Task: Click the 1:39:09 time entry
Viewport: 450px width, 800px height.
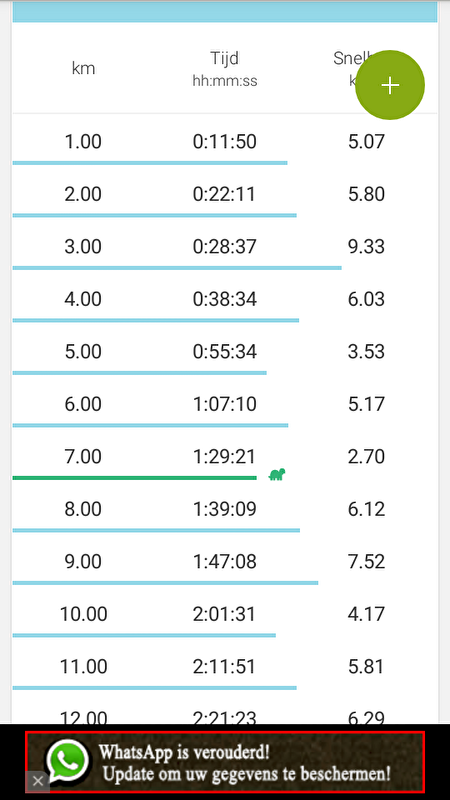Action: (224, 509)
